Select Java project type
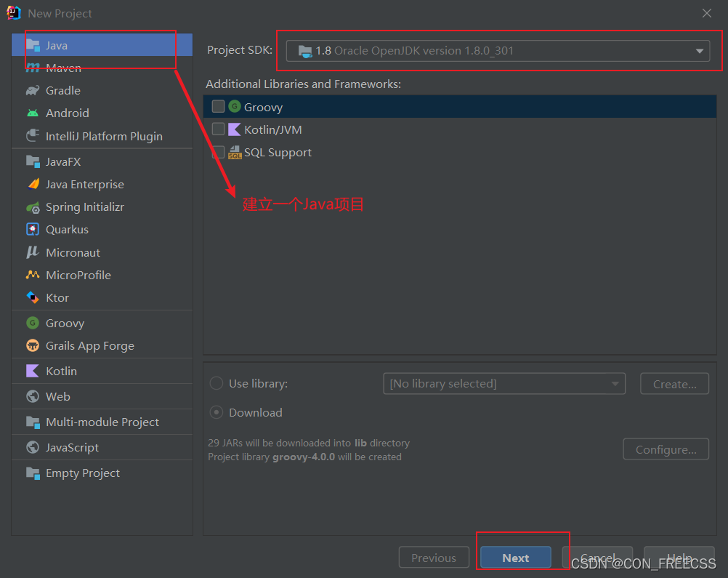 click(102, 45)
